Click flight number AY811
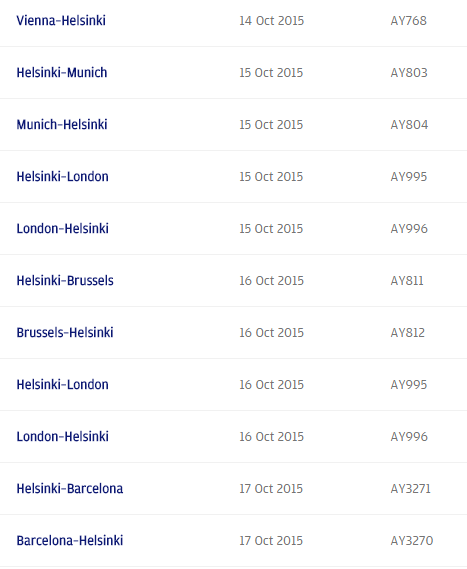467x569 pixels. pyautogui.click(x=407, y=281)
